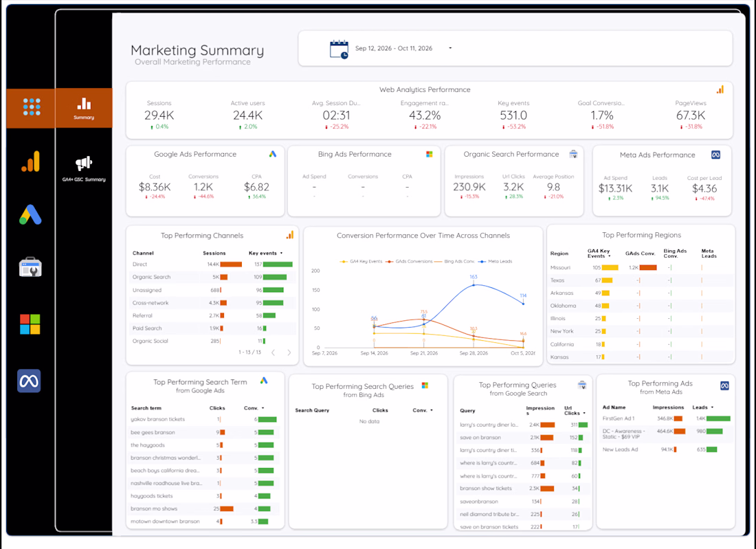Open the Search Console section in sidebar

[x=30, y=267]
